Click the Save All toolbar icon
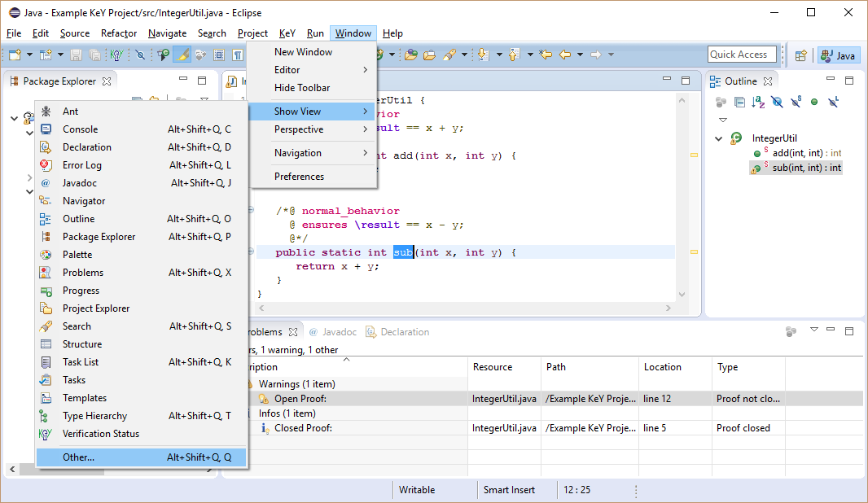The width and height of the screenshot is (868, 503). coord(94,55)
